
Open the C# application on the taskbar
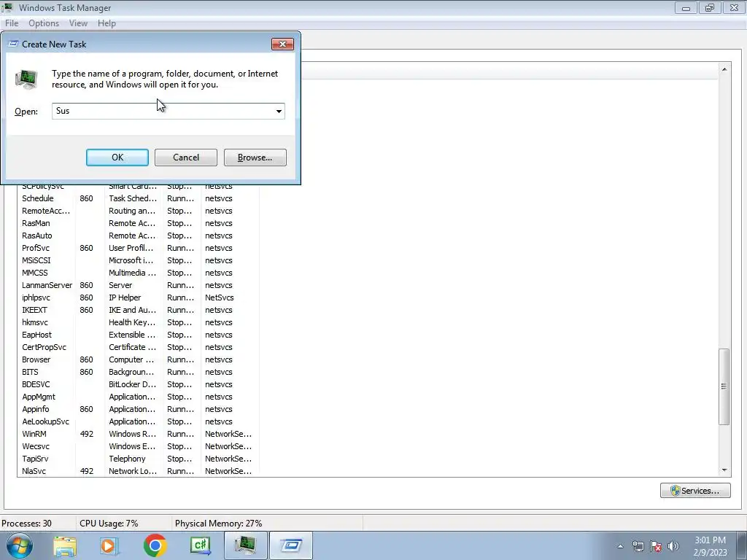[x=200, y=545]
